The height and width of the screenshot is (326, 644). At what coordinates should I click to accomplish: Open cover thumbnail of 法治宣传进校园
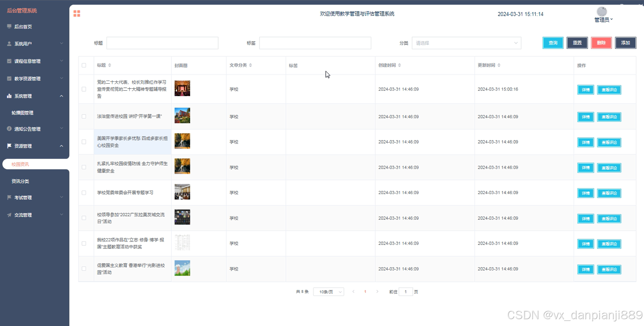182,116
